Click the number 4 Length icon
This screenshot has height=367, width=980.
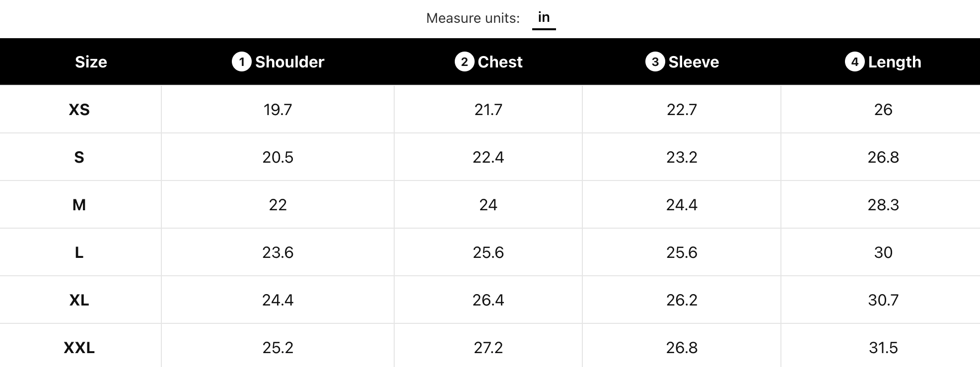[x=854, y=62]
